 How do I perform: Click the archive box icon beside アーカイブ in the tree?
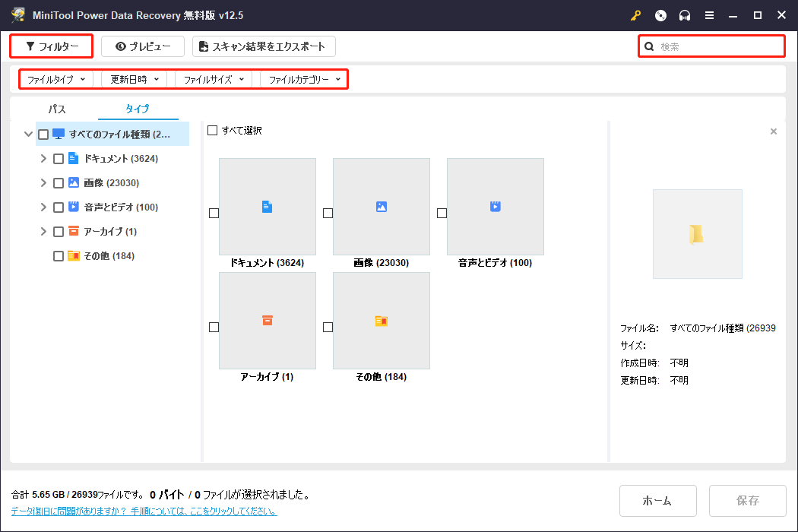[x=73, y=231]
